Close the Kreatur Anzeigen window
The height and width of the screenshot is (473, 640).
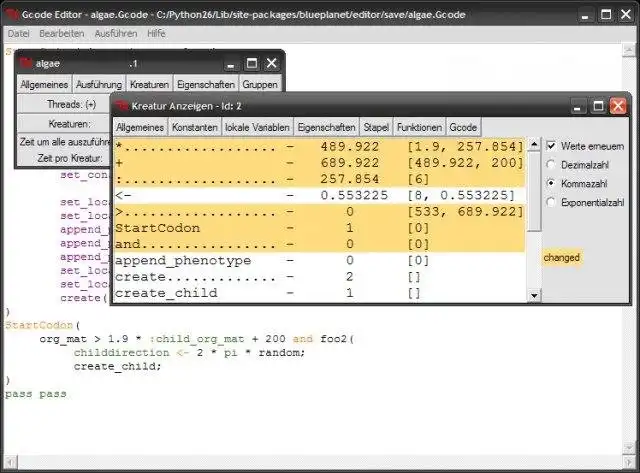618,106
